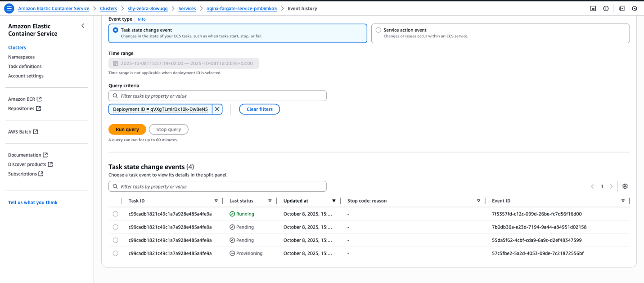Open the split panel layout icon

(593, 8)
